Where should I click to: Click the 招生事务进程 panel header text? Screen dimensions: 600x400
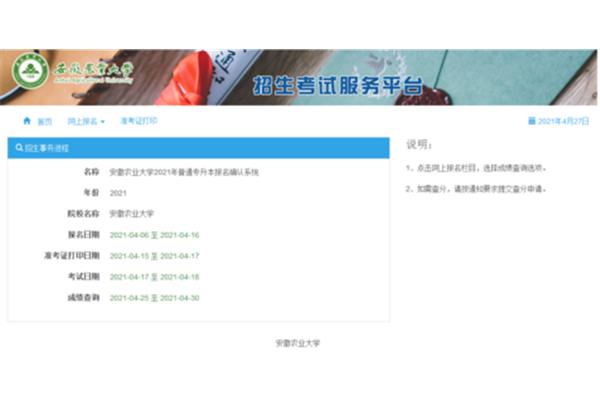click(x=47, y=148)
